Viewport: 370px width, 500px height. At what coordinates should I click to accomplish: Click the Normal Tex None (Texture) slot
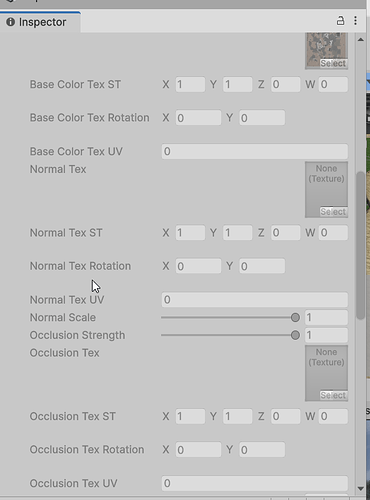click(326, 189)
